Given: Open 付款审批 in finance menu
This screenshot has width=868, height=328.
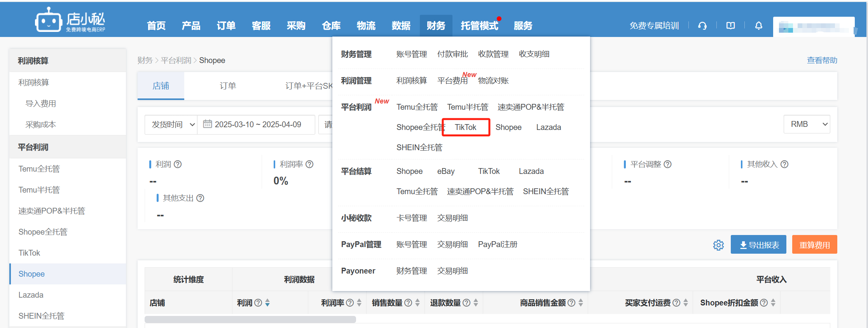Looking at the screenshot, I should (452, 54).
